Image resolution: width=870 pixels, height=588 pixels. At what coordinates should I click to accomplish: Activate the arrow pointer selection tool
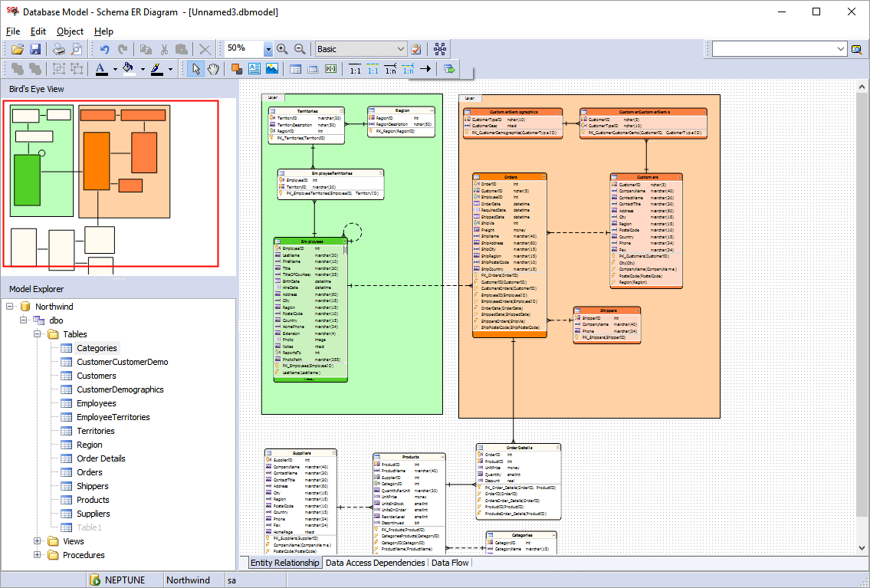click(195, 69)
